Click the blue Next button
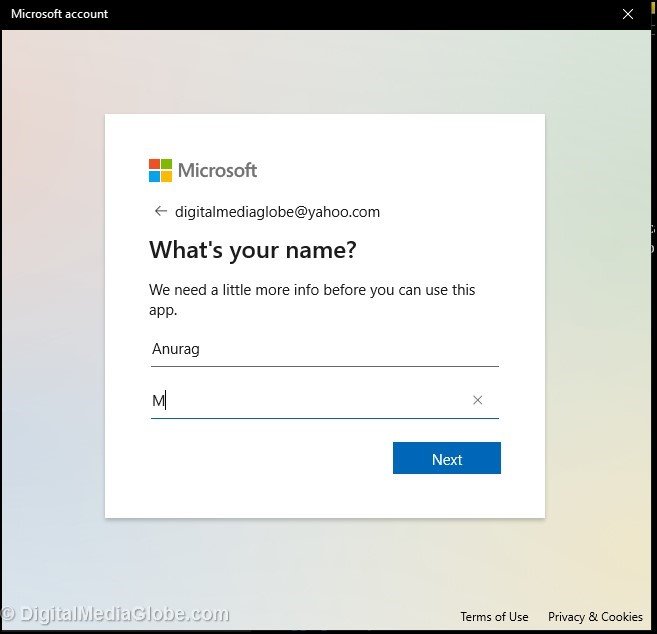Viewport: 657px width, 634px height. coord(447,458)
